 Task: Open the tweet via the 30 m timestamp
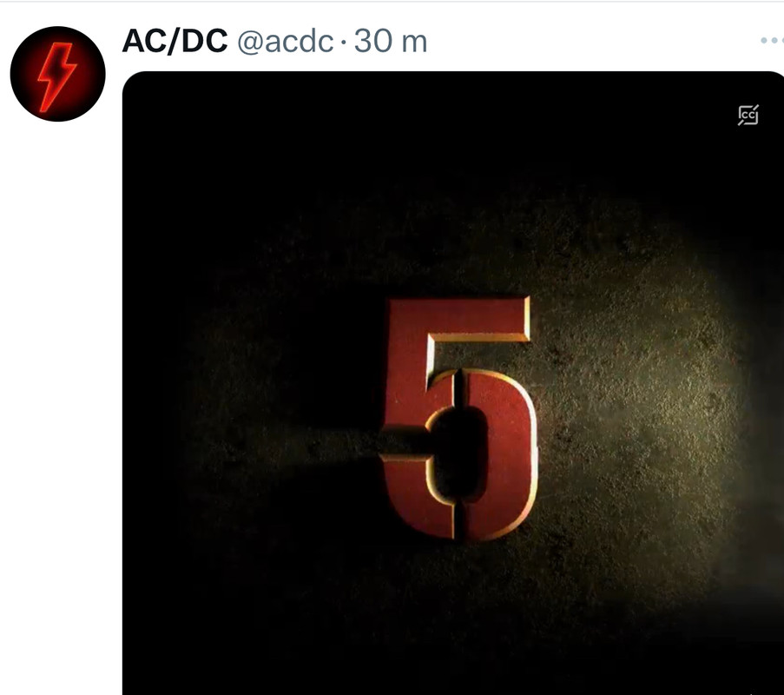[391, 41]
